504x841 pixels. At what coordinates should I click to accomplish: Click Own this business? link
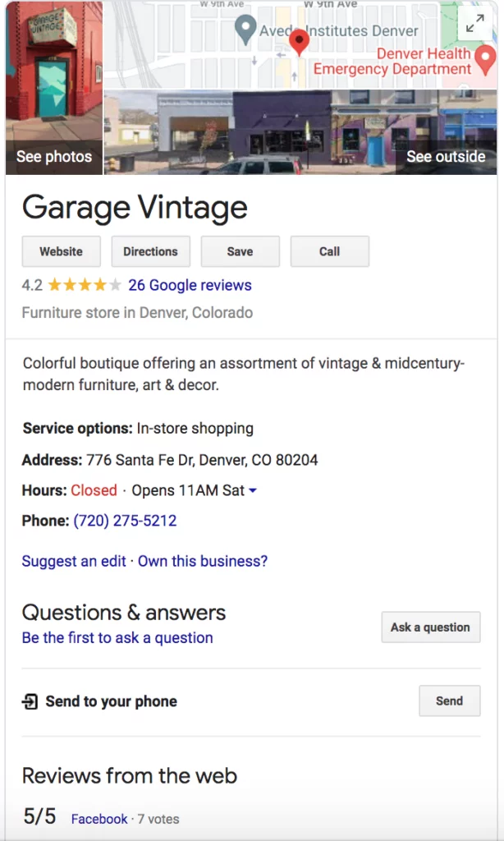coord(203,562)
